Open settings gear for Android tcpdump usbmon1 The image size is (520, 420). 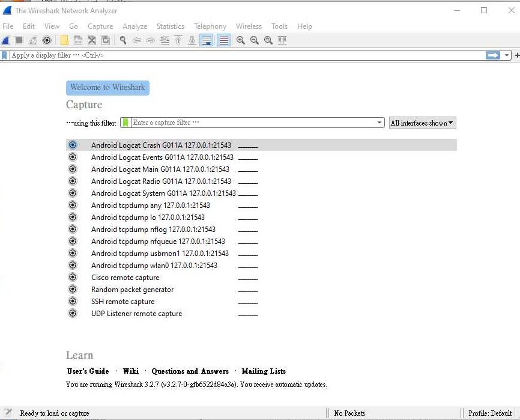click(72, 253)
